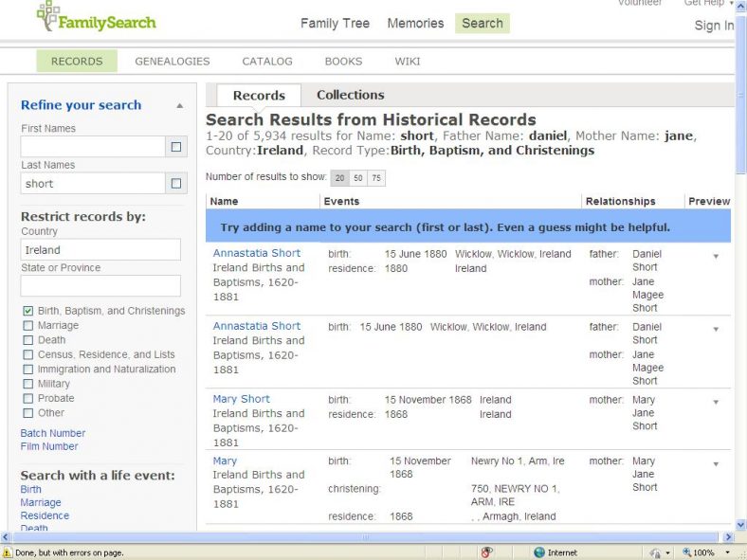The image size is (747, 560).
Task: Click the horizontal scrollbar left arrow
Action: [6, 537]
